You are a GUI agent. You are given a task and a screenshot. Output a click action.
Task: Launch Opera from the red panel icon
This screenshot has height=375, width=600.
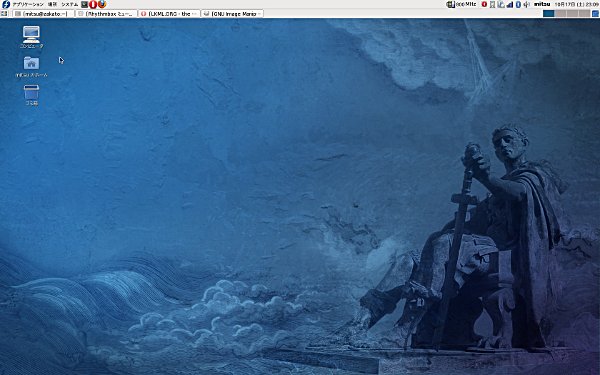click(93, 4)
